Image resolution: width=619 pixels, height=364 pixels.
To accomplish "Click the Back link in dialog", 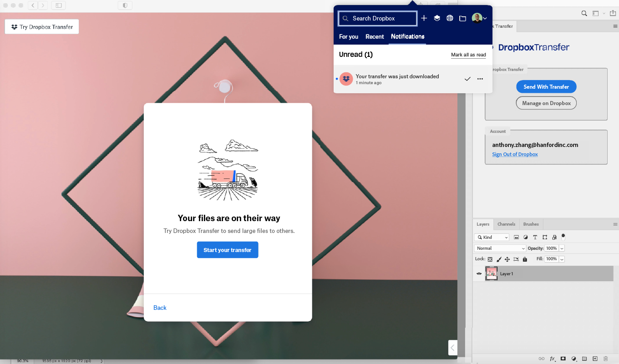I will 160,308.
